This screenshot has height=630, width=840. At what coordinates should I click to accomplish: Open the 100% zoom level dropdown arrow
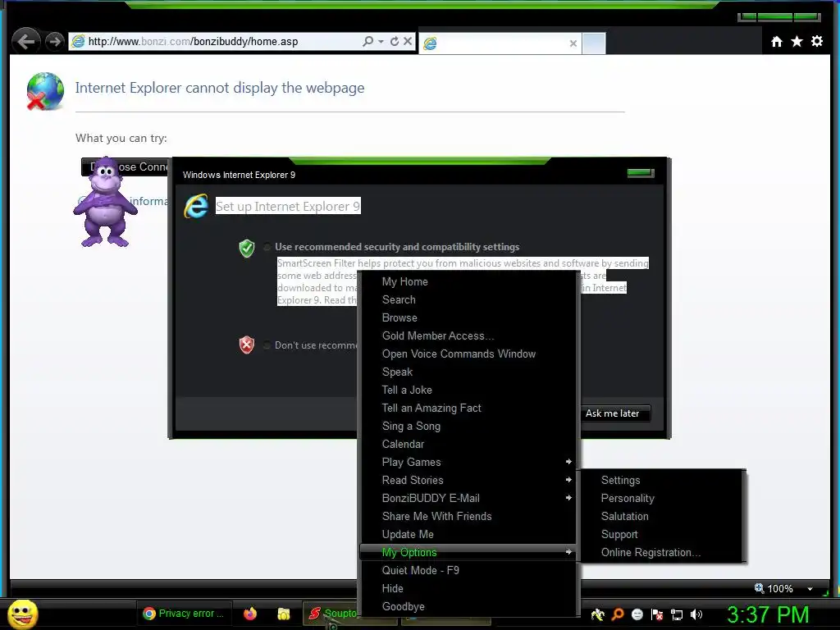810,589
